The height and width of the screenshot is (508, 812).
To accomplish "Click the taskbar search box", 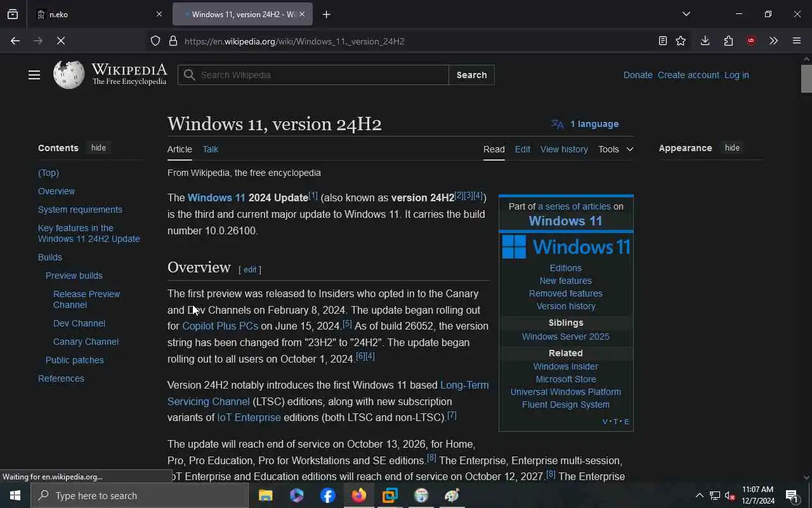I will 140,495.
